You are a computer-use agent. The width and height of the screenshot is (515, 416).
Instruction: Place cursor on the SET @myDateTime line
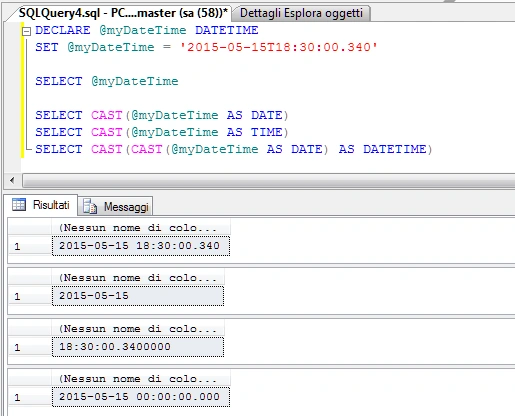pos(206,47)
